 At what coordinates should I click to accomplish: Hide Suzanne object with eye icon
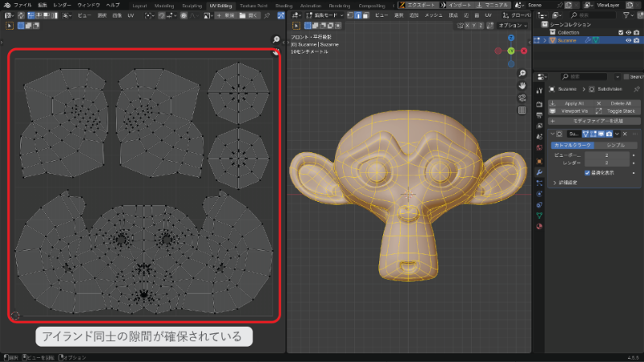[629, 40]
